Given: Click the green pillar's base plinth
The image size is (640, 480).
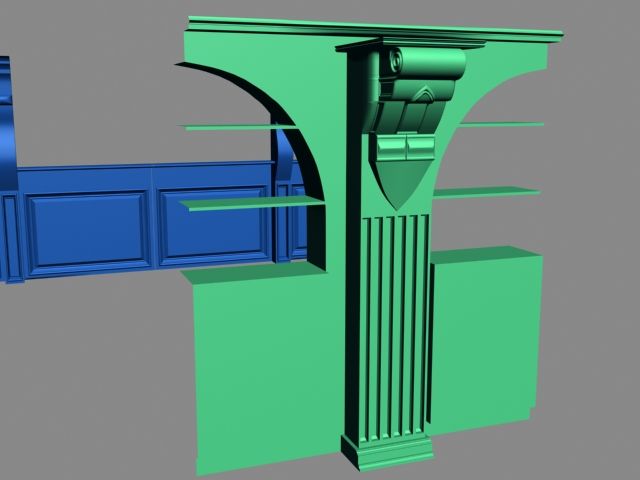Looking at the screenshot, I should [387, 450].
